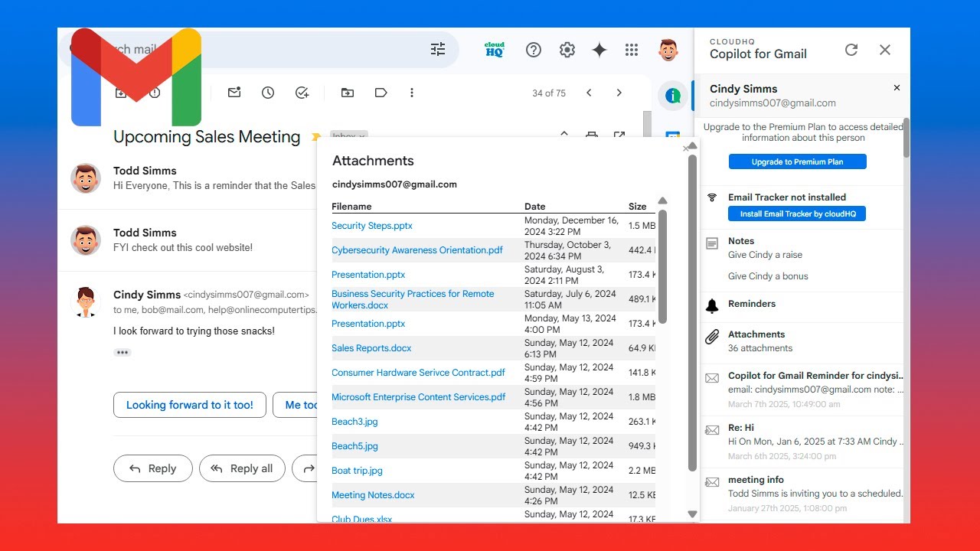Select the "Give Cindy a bonus" note
The width and height of the screenshot is (980, 551).
coord(768,276)
